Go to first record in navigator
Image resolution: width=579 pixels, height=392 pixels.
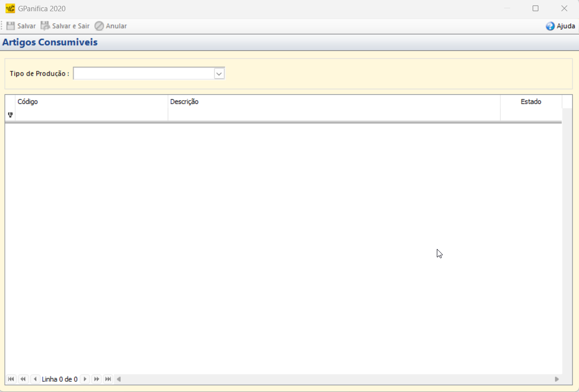coord(11,379)
